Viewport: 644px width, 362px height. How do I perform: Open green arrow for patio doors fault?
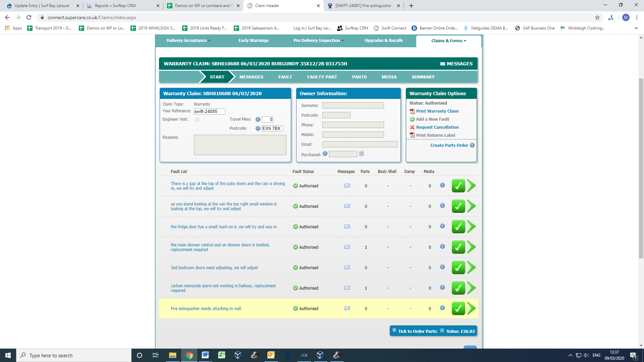point(472,186)
